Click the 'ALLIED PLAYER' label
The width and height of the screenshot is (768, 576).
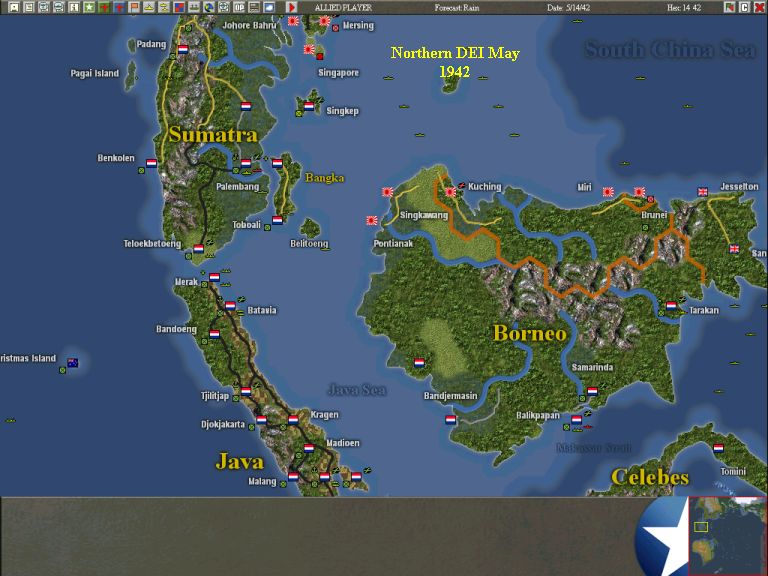(x=343, y=7)
